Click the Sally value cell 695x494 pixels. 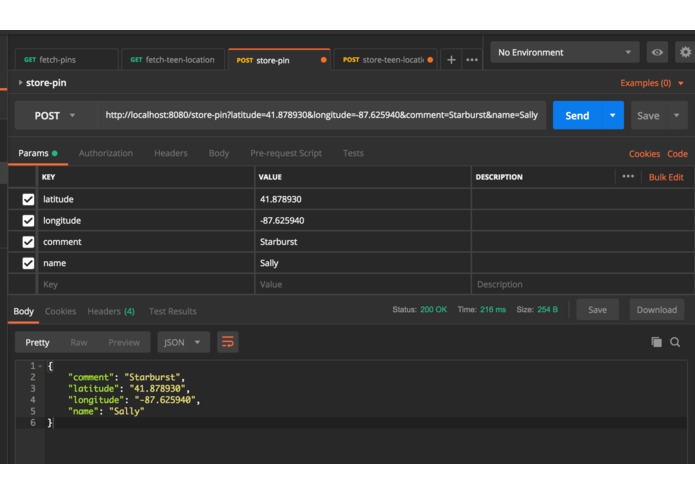(x=363, y=263)
